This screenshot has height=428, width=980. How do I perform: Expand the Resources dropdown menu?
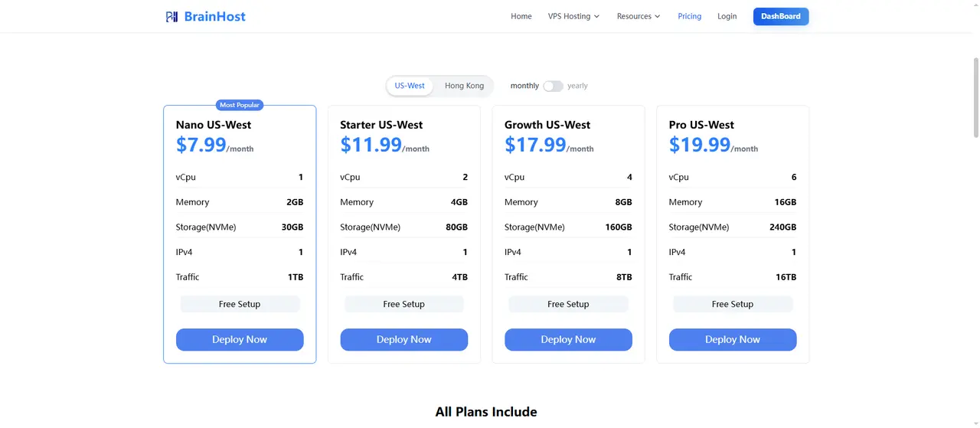coord(639,16)
